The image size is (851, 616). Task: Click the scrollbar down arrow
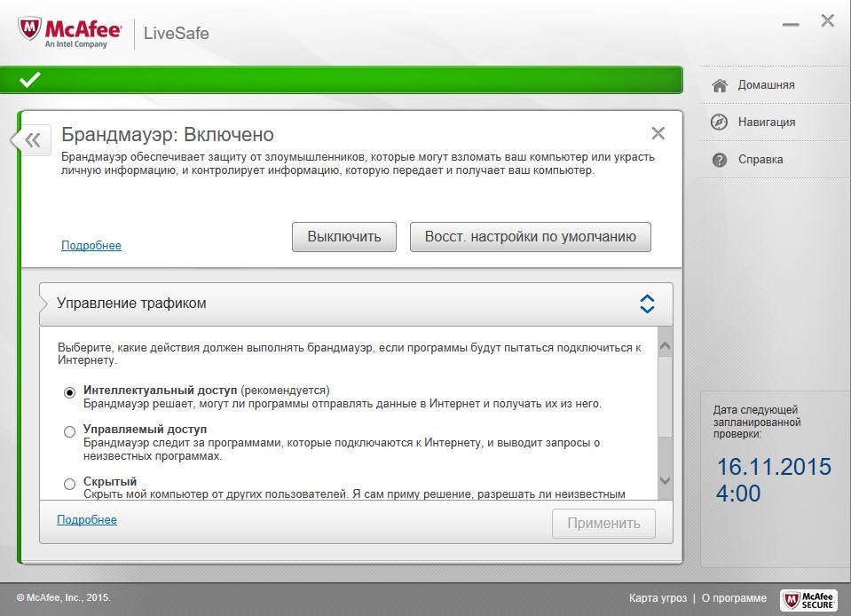click(x=665, y=480)
